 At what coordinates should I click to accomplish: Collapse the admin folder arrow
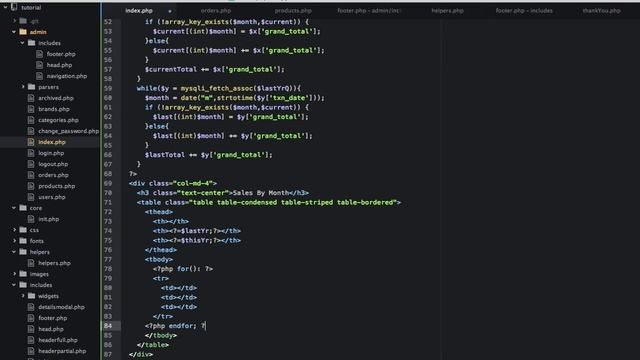pos(14,32)
